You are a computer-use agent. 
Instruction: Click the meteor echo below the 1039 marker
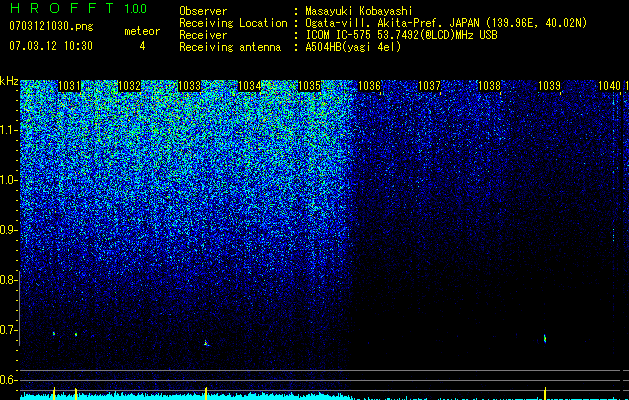click(x=545, y=339)
